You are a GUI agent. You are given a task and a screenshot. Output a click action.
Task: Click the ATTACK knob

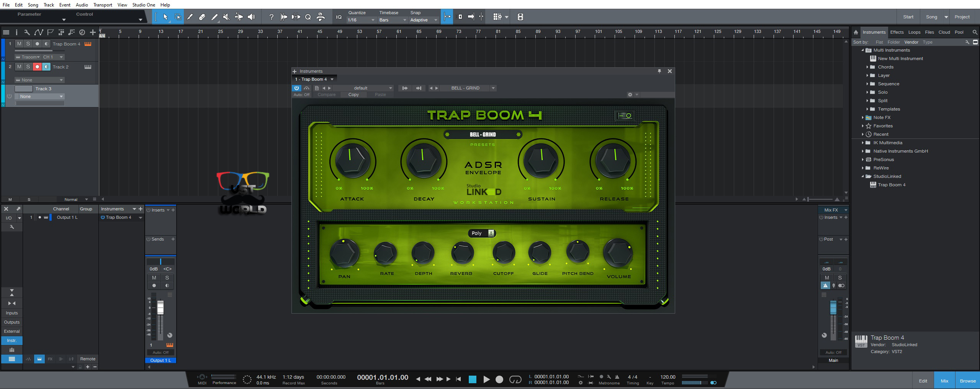click(352, 161)
